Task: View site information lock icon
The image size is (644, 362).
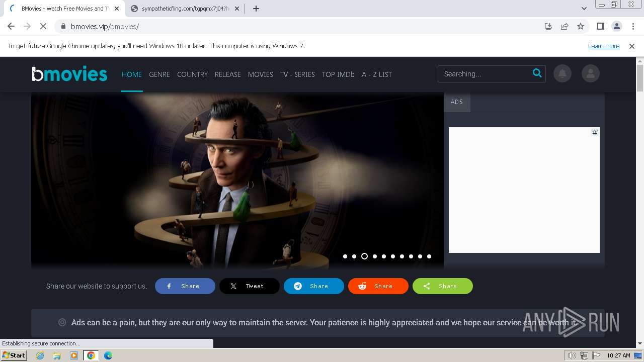Action: pos(63,26)
